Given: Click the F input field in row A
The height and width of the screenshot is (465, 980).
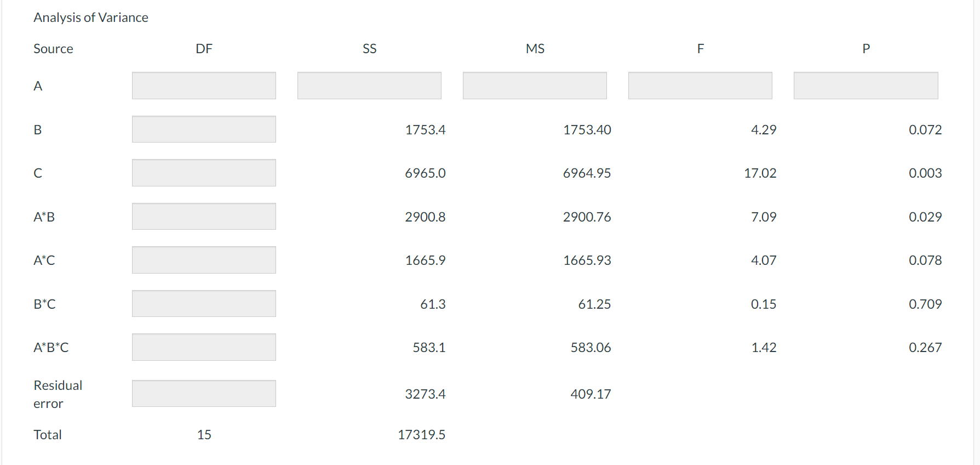Looking at the screenshot, I should point(700,85).
